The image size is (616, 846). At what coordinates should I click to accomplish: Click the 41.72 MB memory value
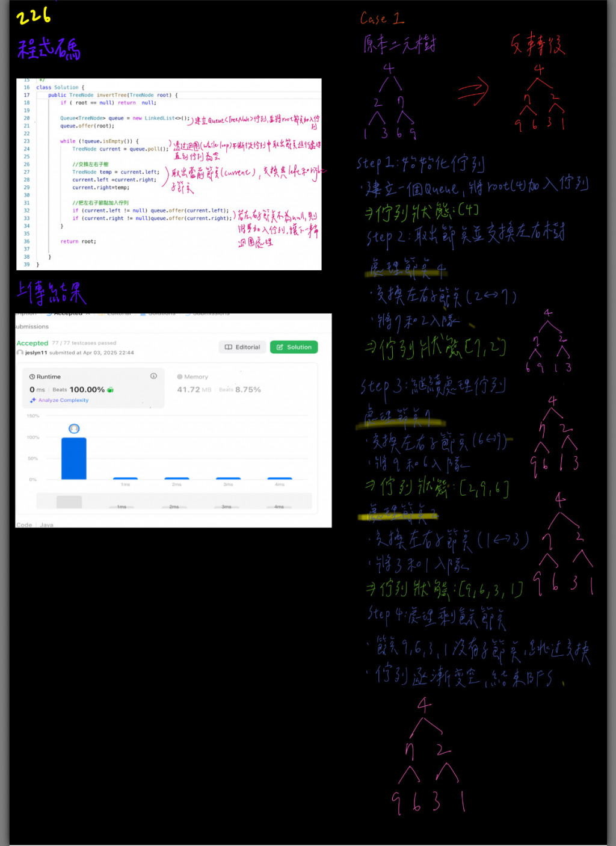[194, 390]
